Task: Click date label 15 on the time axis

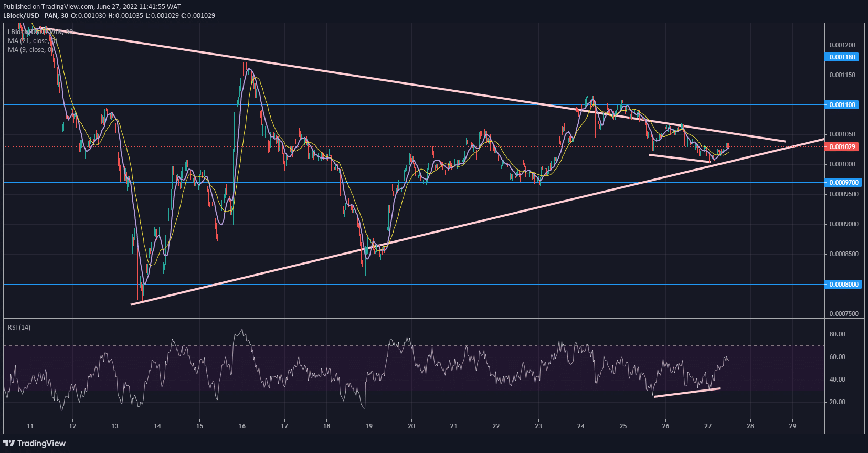Action: click(x=199, y=426)
